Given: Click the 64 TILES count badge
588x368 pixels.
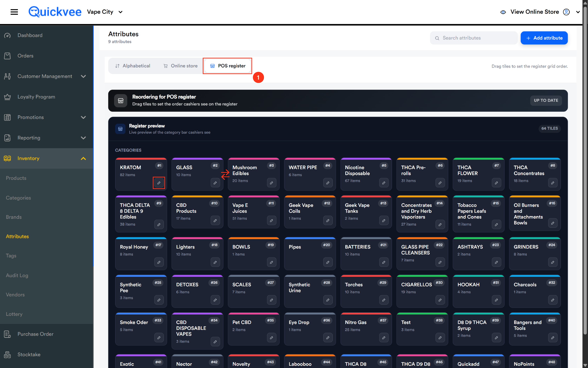Looking at the screenshot, I should [x=549, y=128].
